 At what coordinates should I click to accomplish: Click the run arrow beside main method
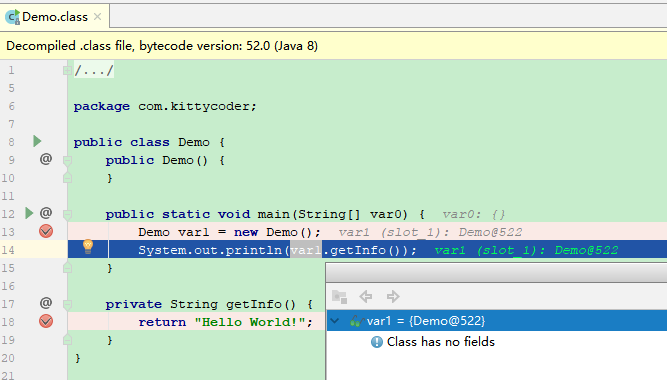[x=29, y=213]
